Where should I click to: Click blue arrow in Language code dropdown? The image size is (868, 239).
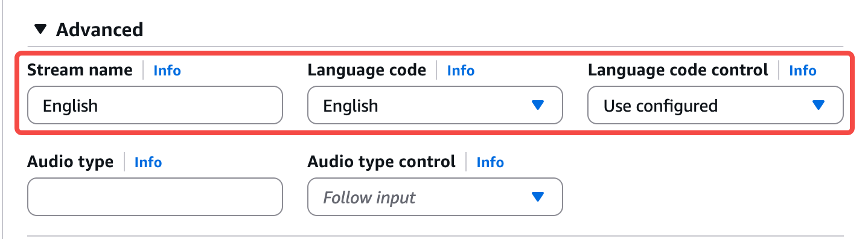(x=538, y=106)
